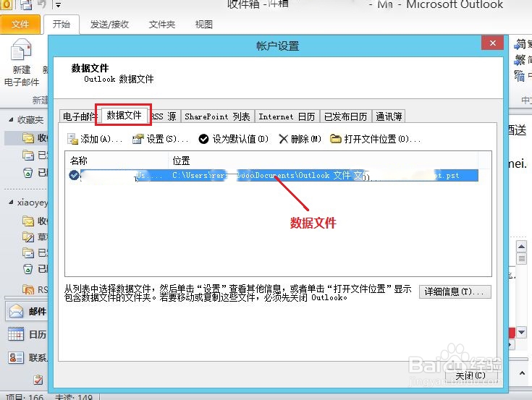Click the 简 simplified Chinese conversion icon
532x400 pixels.
(x=522, y=44)
